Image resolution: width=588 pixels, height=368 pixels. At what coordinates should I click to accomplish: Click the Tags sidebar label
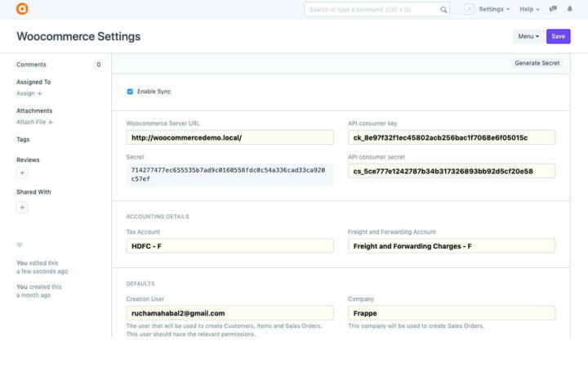23,139
